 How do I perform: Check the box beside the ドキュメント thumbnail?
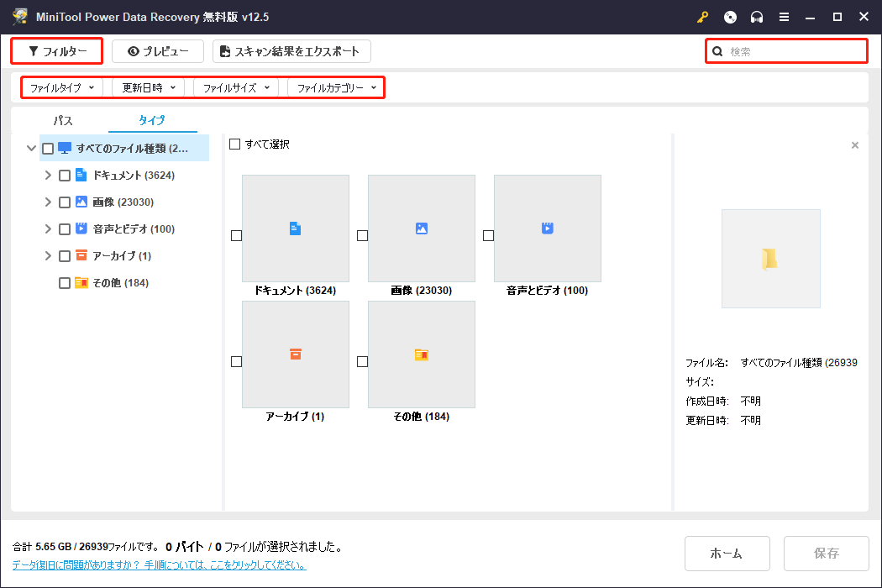(236, 236)
